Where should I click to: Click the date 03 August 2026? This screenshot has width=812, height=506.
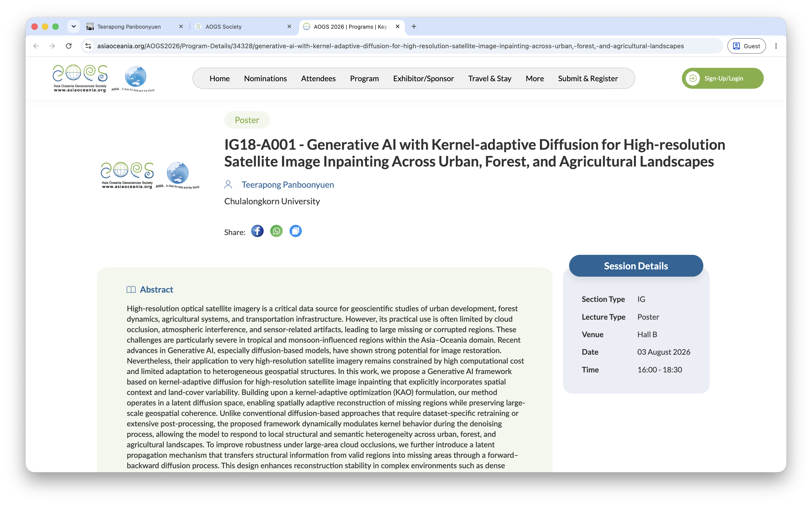point(664,352)
